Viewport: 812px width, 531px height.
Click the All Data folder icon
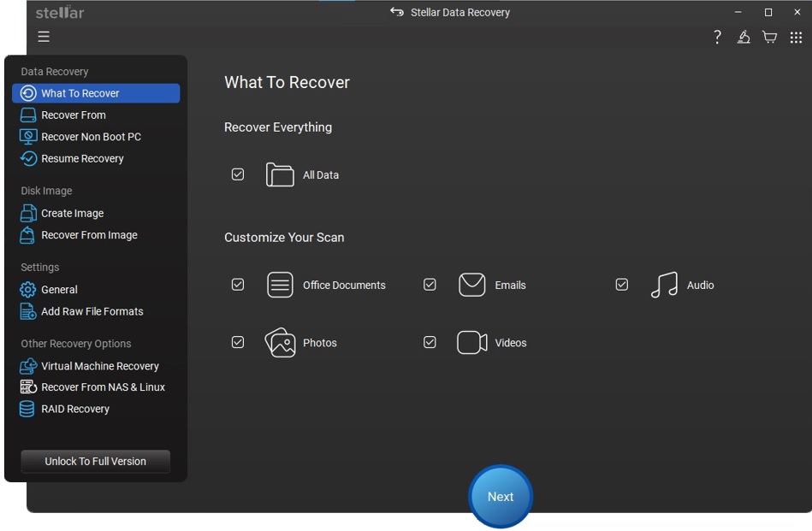(x=280, y=174)
